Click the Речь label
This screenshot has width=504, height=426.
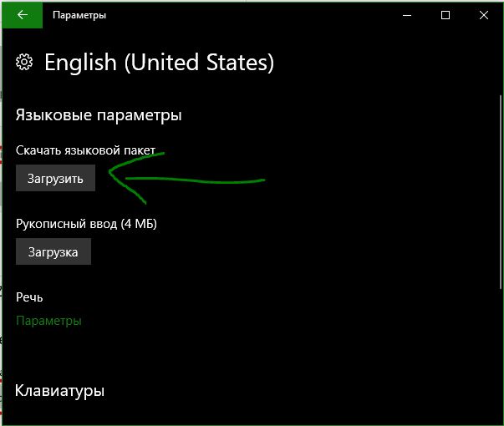coord(29,297)
